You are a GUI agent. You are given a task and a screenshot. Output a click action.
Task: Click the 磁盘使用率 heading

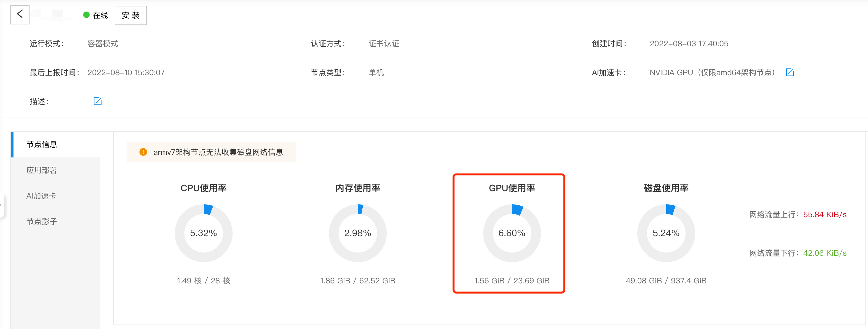(x=666, y=188)
